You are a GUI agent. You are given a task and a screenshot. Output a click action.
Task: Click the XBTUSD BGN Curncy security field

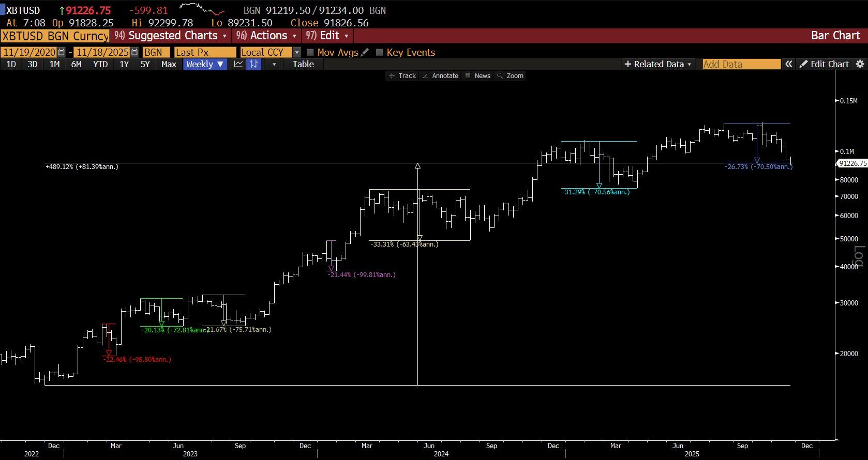click(x=55, y=36)
